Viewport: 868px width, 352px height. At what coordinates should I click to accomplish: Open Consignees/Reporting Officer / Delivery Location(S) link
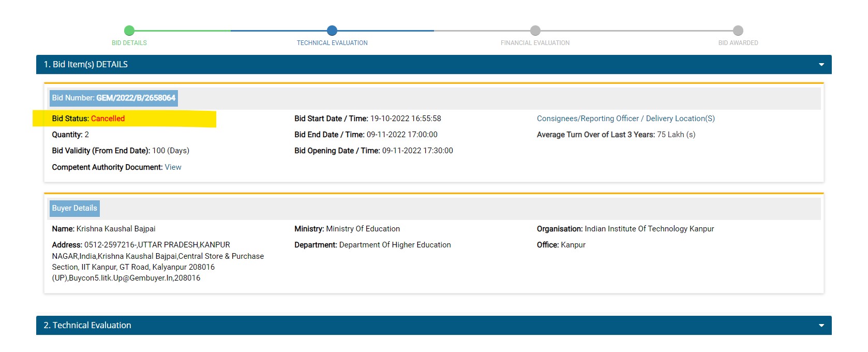click(625, 119)
